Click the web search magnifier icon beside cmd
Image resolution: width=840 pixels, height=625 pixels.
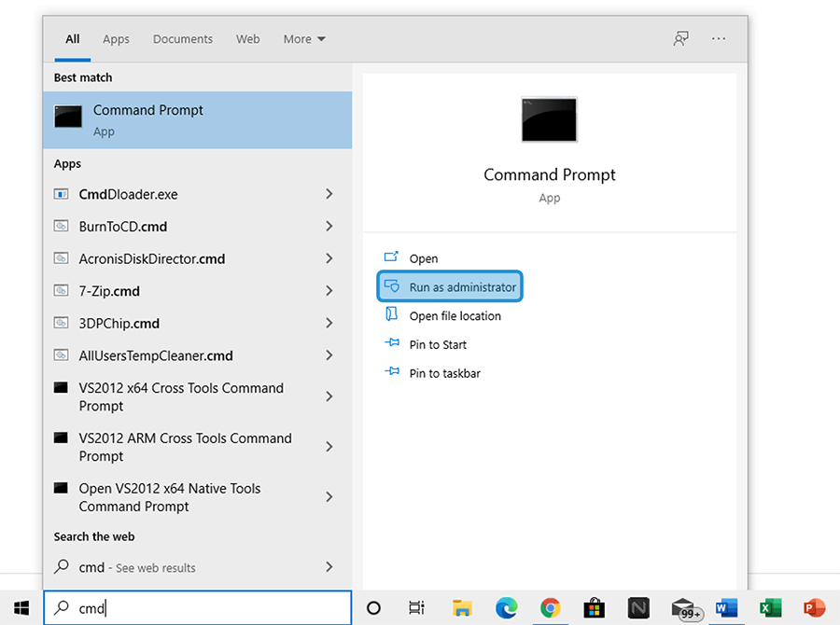point(62,566)
